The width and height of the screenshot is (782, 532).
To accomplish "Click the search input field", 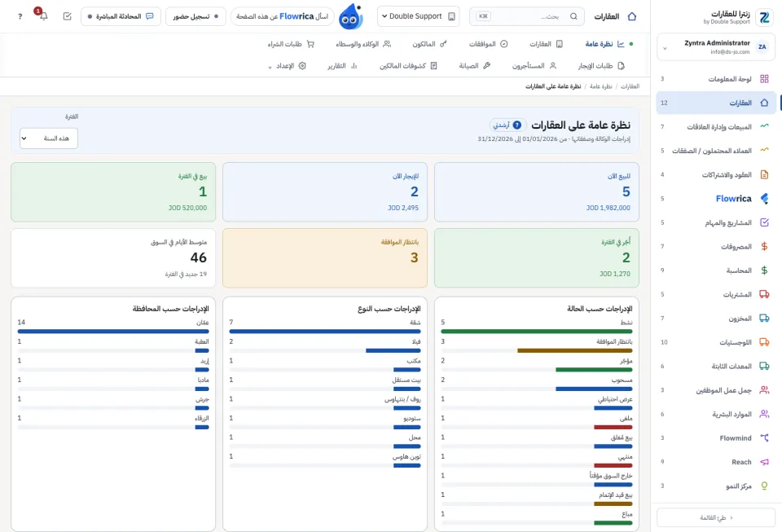I will point(527,16).
